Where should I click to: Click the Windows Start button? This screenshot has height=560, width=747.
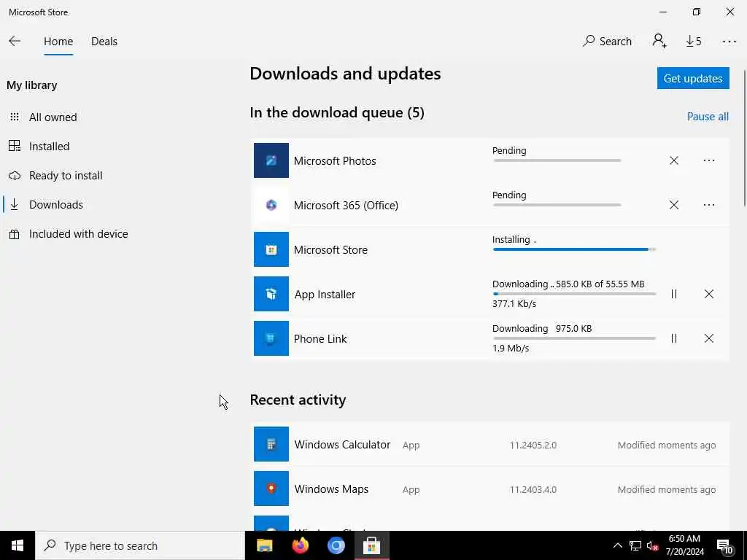point(18,545)
